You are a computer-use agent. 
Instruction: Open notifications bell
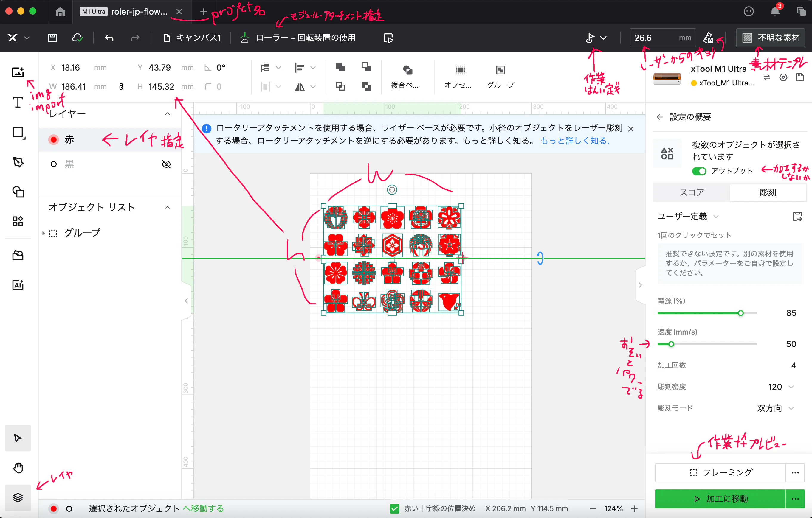tap(774, 12)
